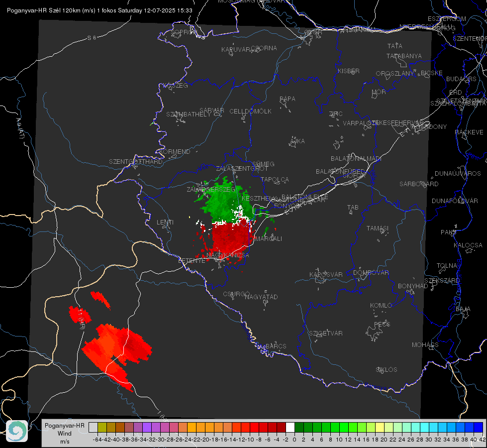Screen dimensions: 487x448
Task: Select the ZIRC label
Action: 335,114
